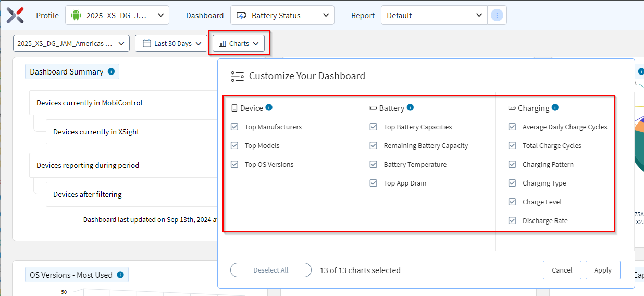Uncheck Top App Drain
This screenshot has height=296, width=644.
[373, 183]
